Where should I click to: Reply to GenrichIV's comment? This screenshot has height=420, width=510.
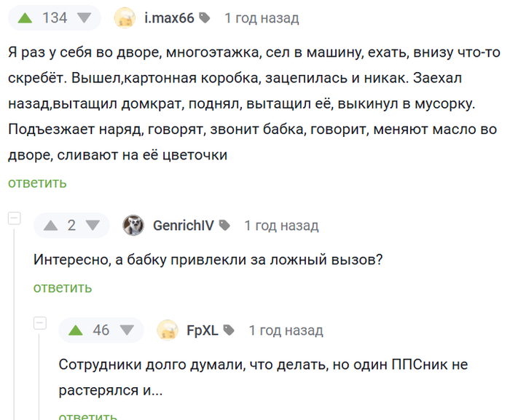[x=63, y=288]
